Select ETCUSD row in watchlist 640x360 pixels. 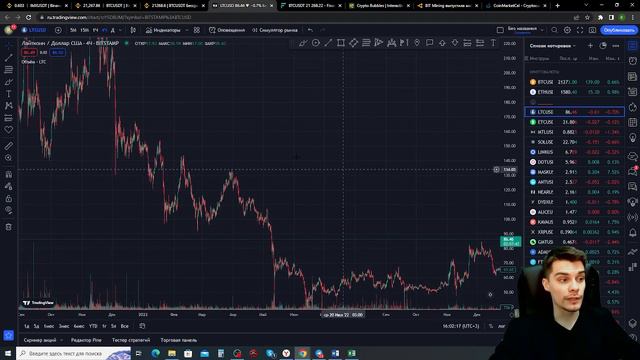point(574,122)
